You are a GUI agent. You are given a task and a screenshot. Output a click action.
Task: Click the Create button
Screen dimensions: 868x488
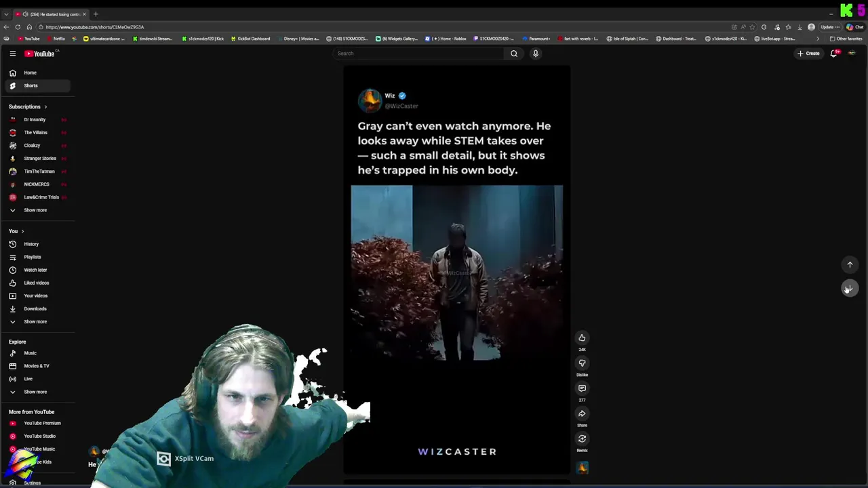coord(808,54)
